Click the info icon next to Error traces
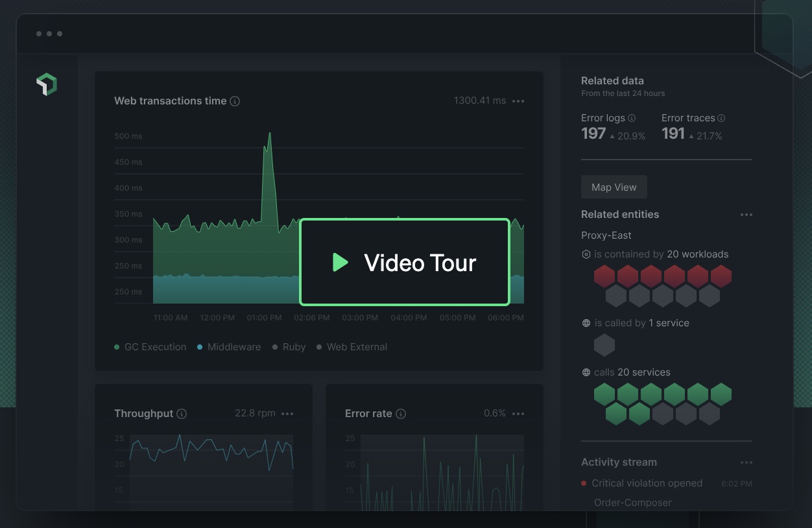Viewport: 812px width, 528px height. 721,118
